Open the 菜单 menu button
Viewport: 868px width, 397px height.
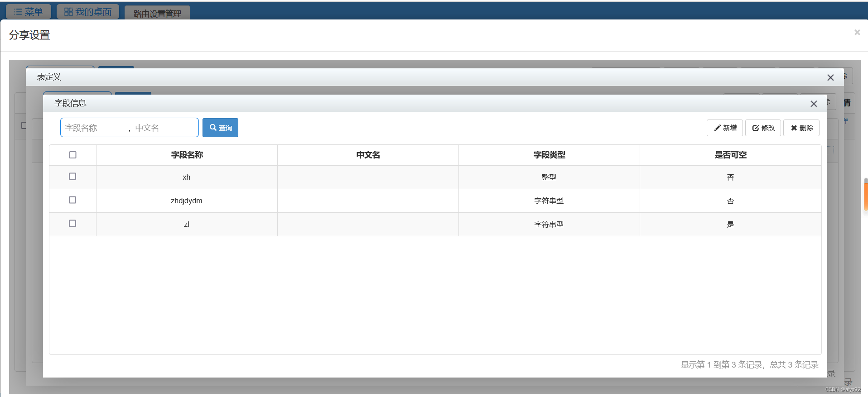29,12
